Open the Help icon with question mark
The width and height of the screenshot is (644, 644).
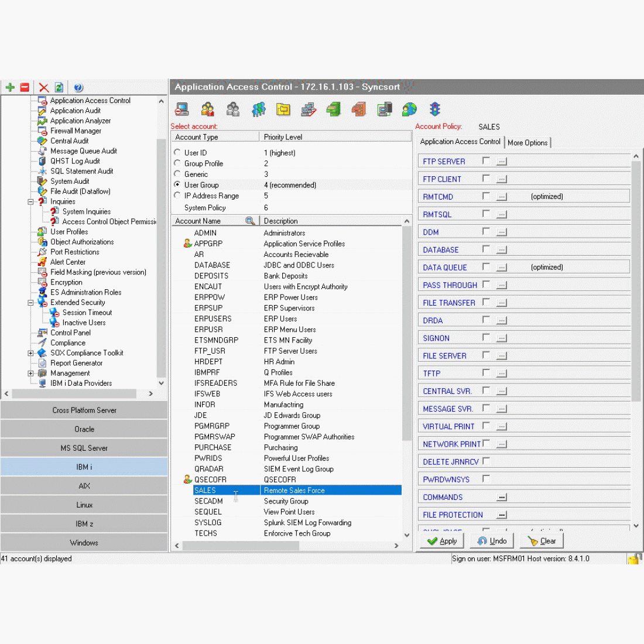click(78, 87)
